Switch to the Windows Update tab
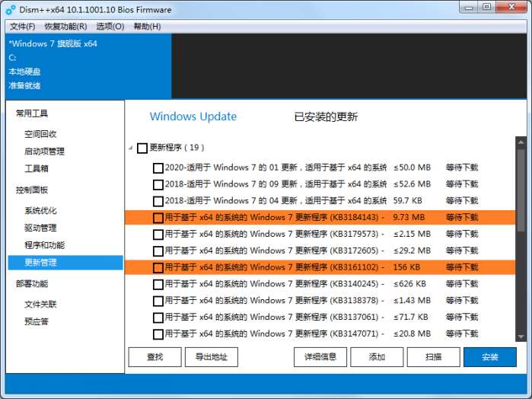532x399 pixels. [x=193, y=117]
